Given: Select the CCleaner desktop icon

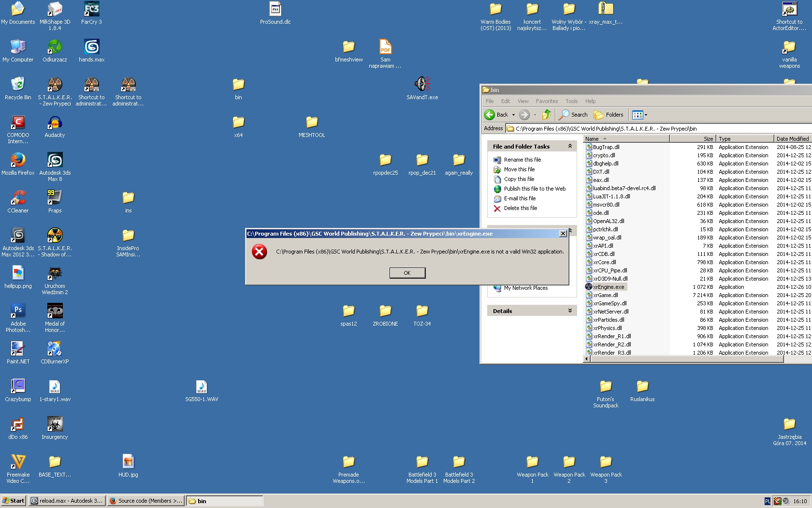Looking at the screenshot, I should coord(18,201).
